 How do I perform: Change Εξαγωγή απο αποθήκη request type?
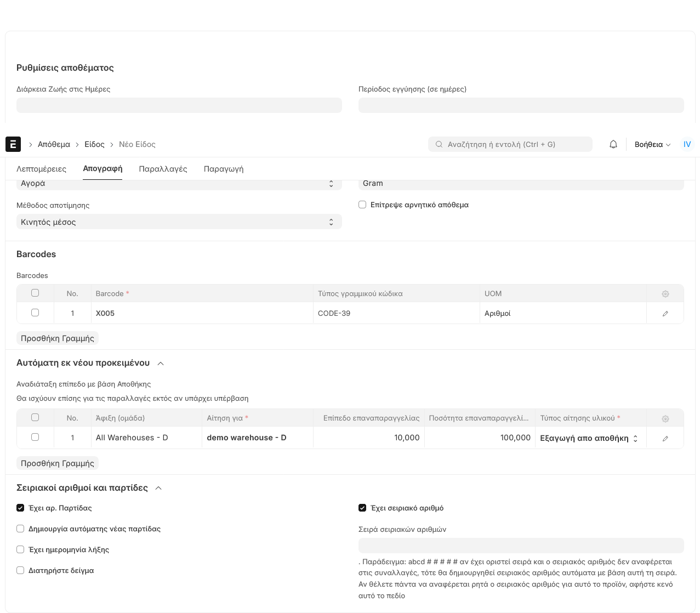590,438
